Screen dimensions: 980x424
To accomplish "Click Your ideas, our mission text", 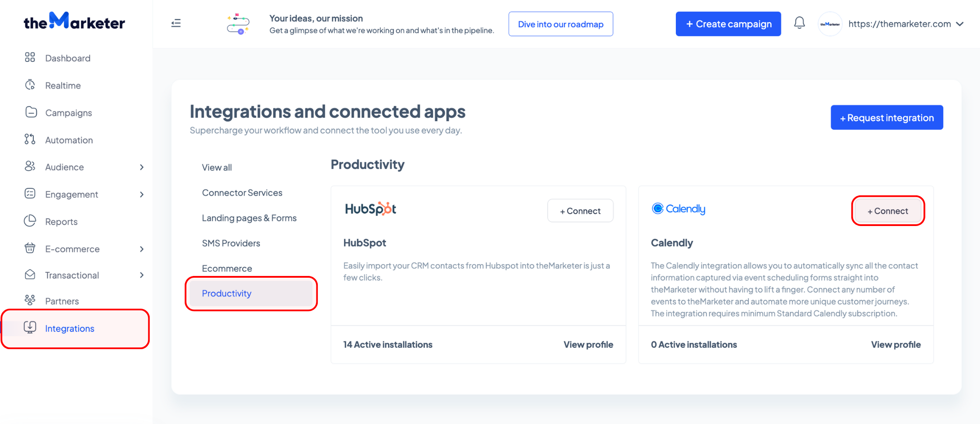I will coord(316,18).
